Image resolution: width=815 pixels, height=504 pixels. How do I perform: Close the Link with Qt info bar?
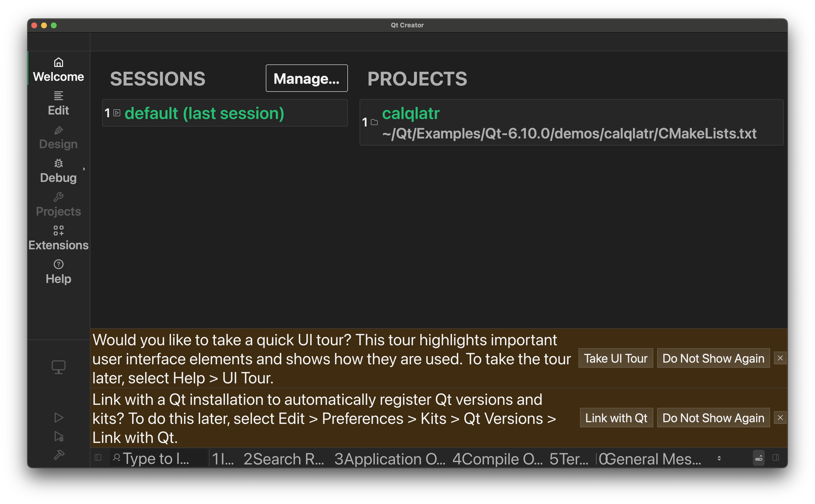780,418
